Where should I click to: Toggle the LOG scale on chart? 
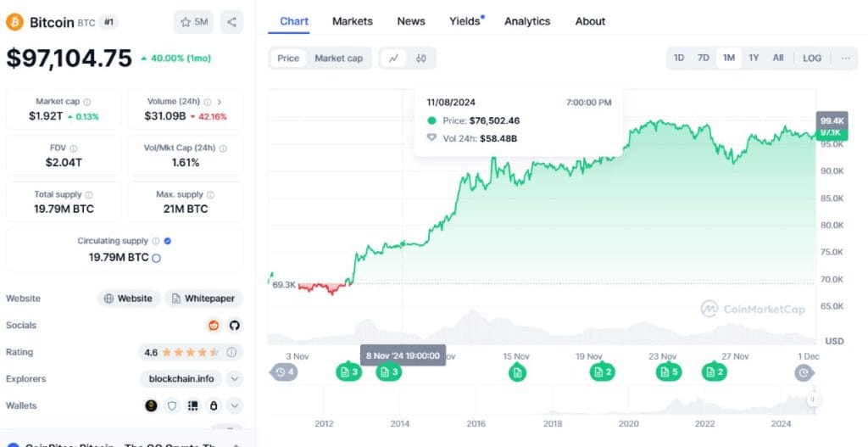click(x=812, y=58)
